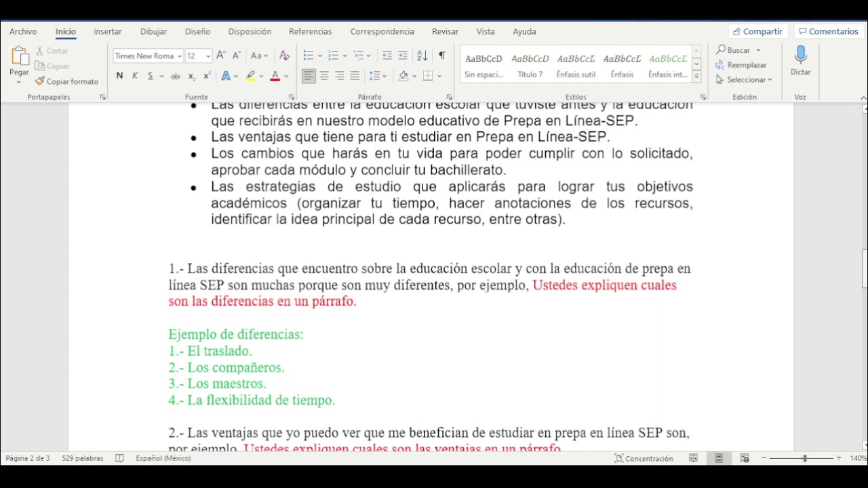The image size is (868, 488).
Task: Open bullet list style dropdown
Action: point(319,56)
